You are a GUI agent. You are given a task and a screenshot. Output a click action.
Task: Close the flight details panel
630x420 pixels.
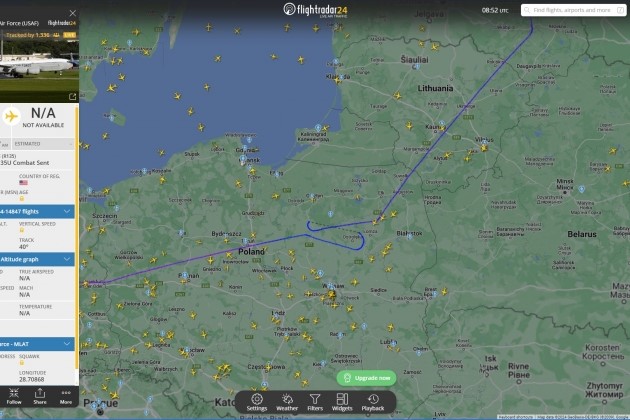pos(72,13)
